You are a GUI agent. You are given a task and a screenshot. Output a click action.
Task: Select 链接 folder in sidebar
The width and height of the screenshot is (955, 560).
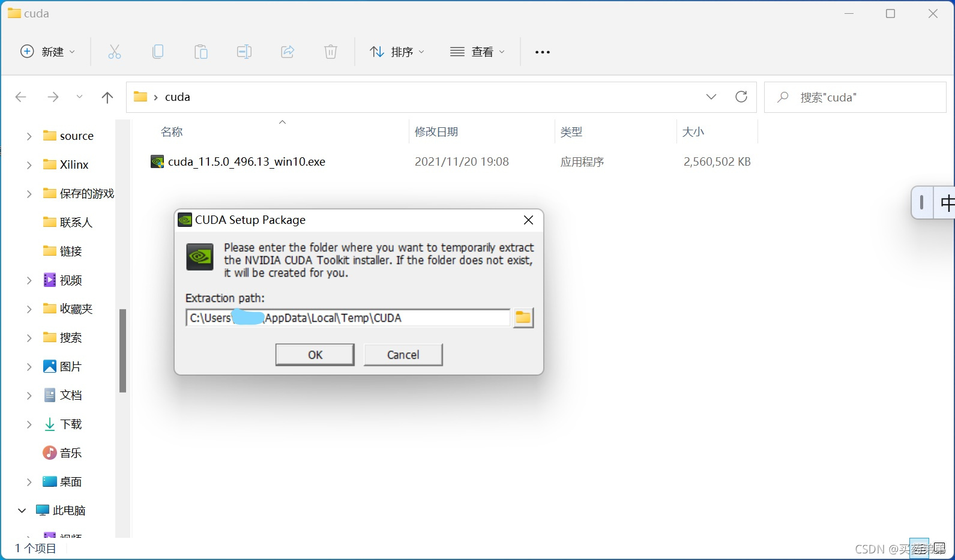(x=62, y=251)
